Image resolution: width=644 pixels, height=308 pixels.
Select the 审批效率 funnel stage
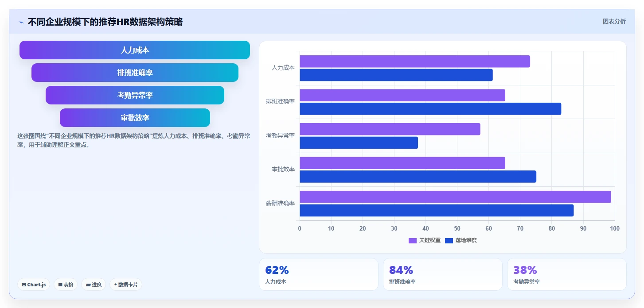(135, 118)
